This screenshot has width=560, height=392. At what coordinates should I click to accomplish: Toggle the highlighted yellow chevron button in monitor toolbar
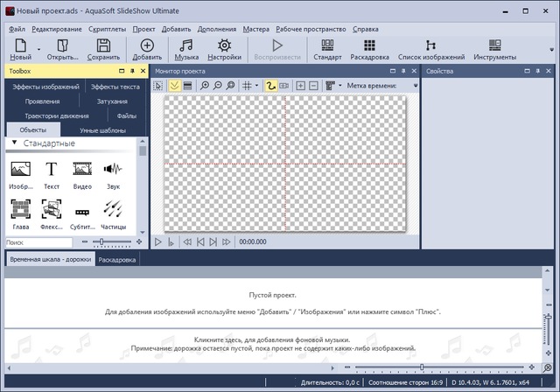(174, 86)
